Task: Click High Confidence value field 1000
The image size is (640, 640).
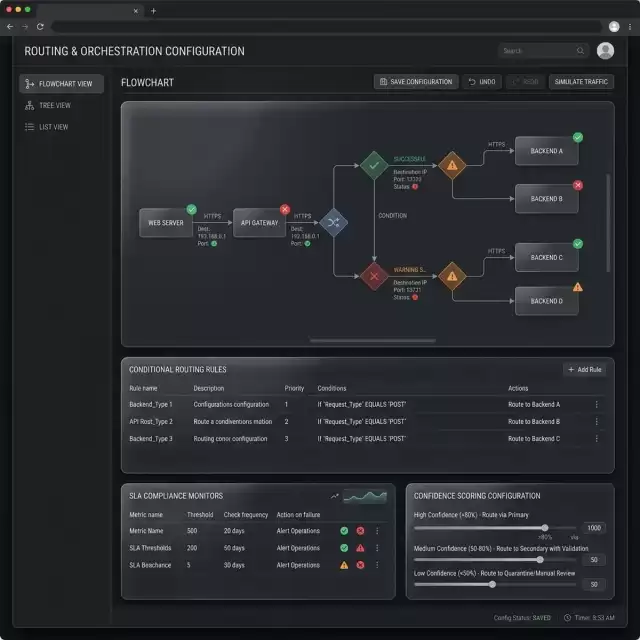Action: click(594, 528)
